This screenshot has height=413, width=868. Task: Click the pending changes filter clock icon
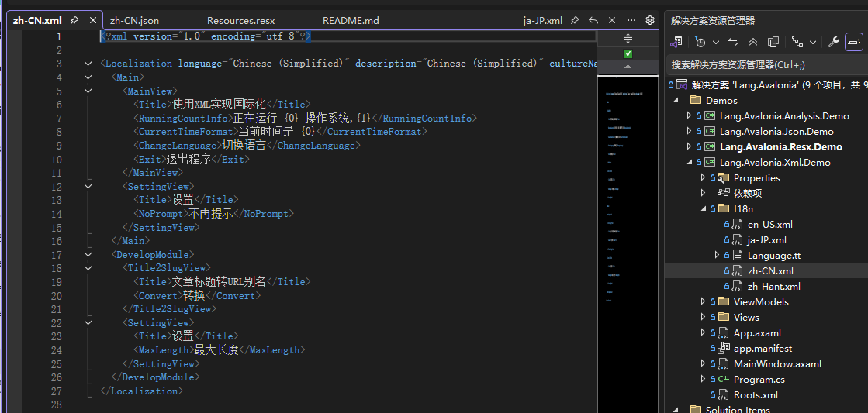pyautogui.click(x=700, y=42)
